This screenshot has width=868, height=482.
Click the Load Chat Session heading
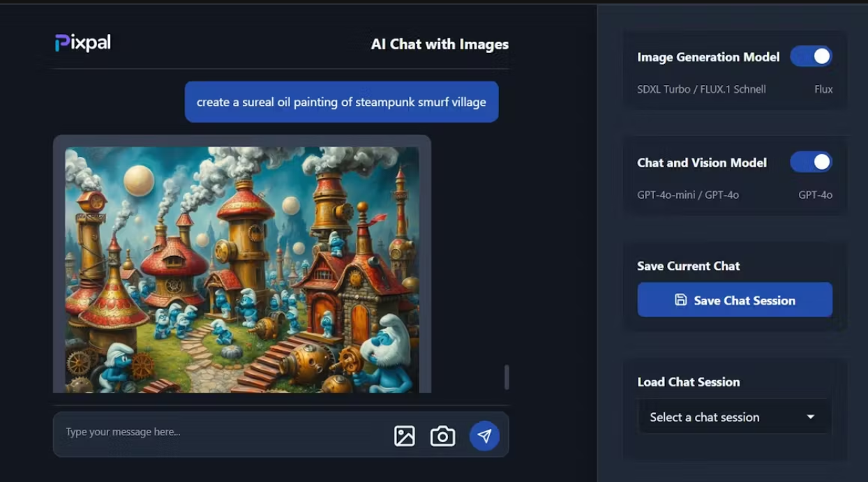[688, 382]
